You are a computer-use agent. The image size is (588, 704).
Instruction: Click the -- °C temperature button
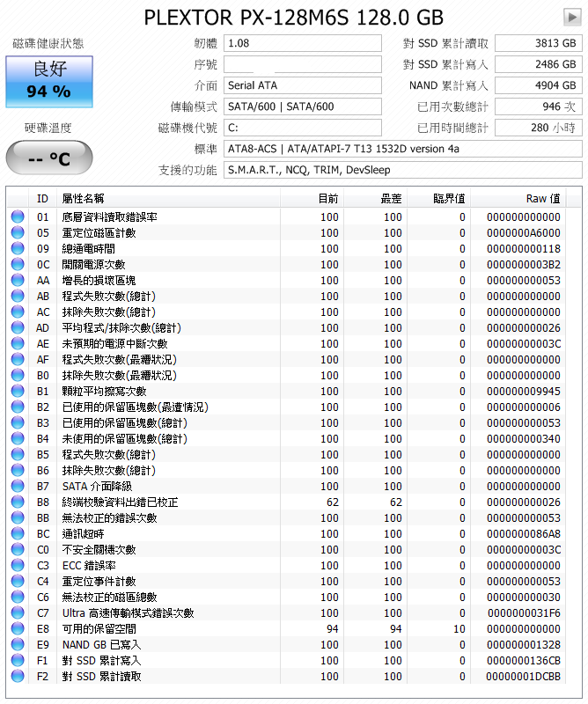click(x=49, y=158)
